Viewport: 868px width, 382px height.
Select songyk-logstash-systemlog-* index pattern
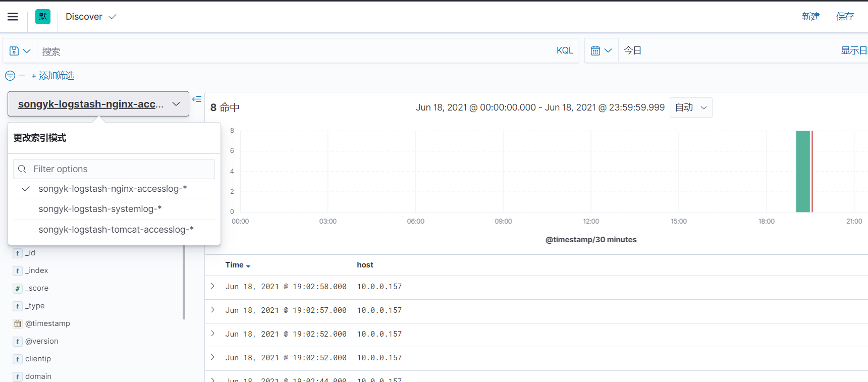[114, 209]
